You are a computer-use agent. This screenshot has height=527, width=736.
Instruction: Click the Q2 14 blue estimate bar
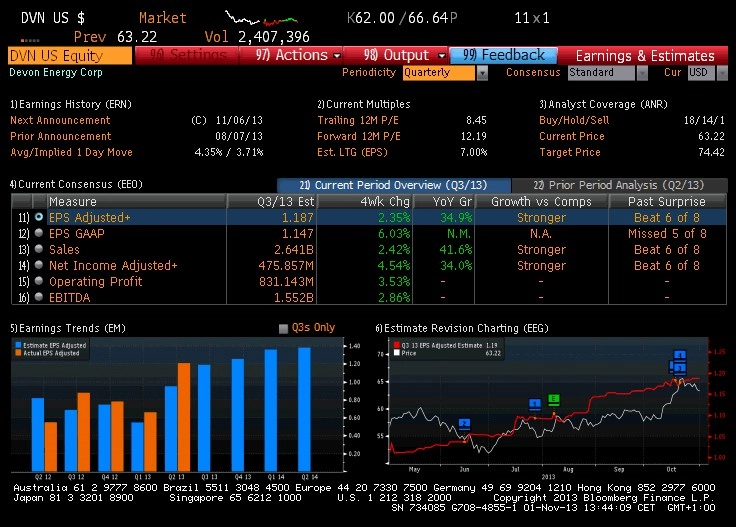pos(304,409)
